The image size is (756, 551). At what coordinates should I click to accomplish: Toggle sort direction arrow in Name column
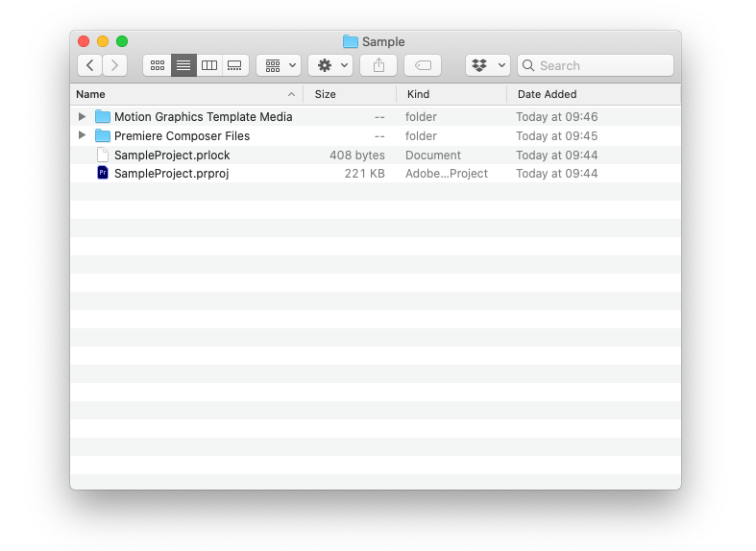point(291,94)
